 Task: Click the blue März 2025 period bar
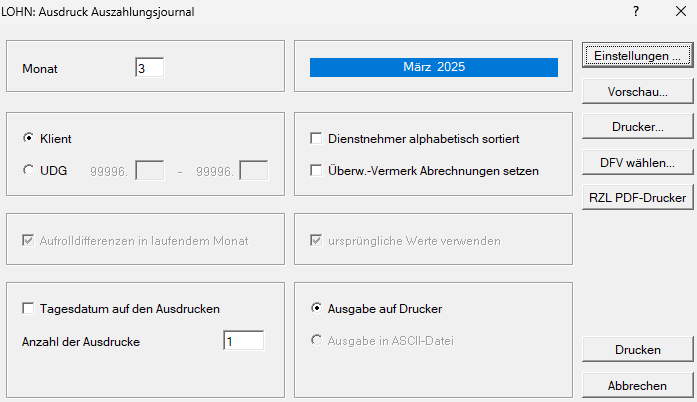click(x=433, y=68)
